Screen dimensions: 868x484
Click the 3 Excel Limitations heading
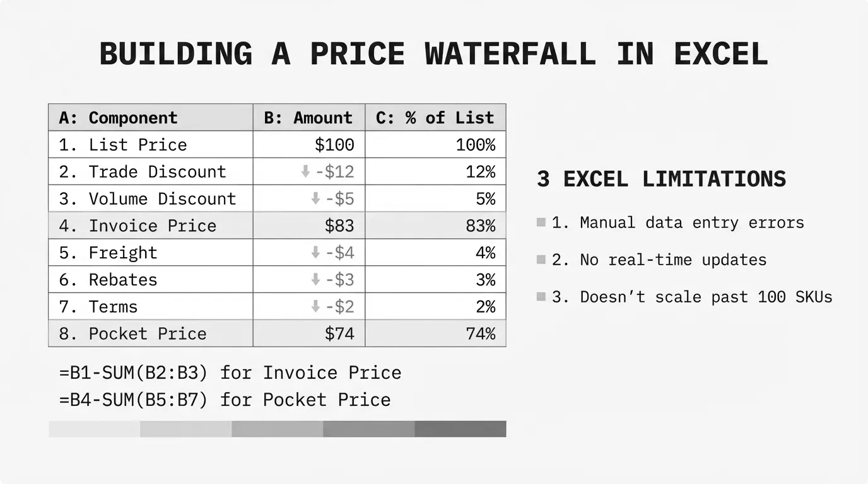(x=661, y=179)
